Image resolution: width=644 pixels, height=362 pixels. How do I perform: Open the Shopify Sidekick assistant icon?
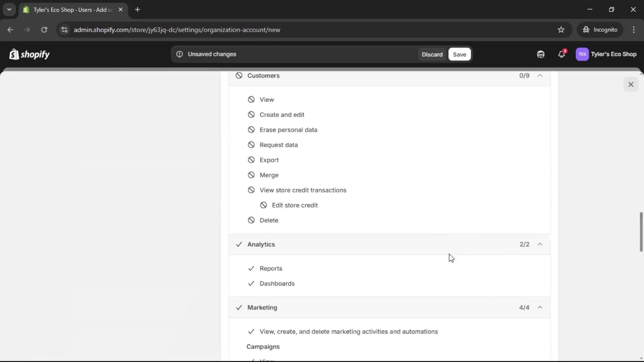click(x=540, y=54)
